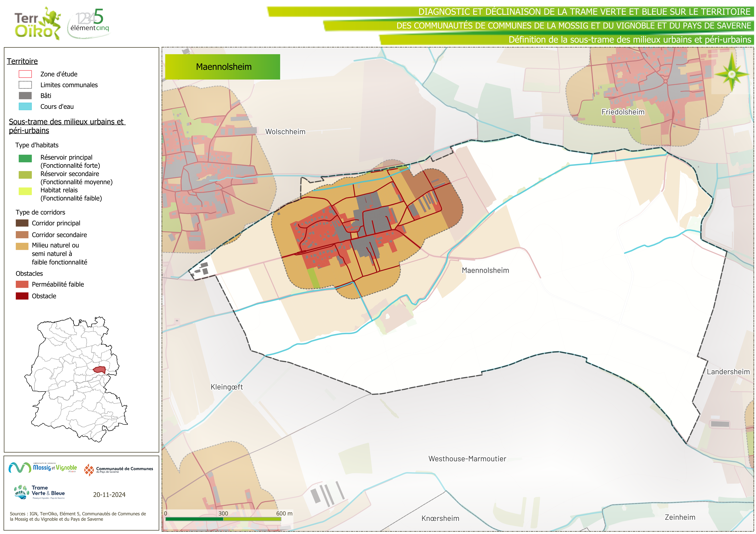Click the 600 m scale bar
This screenshot has width=756, height=534.
(223, 519)
